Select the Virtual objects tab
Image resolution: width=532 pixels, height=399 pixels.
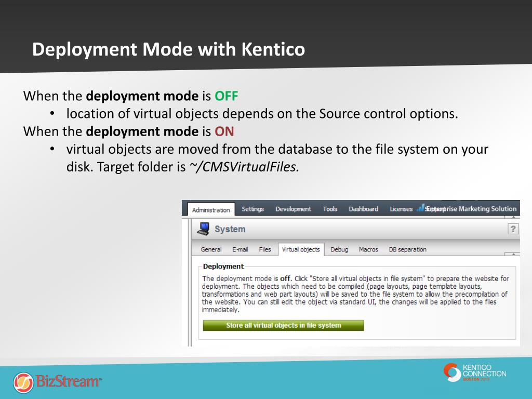pos(301,249)
